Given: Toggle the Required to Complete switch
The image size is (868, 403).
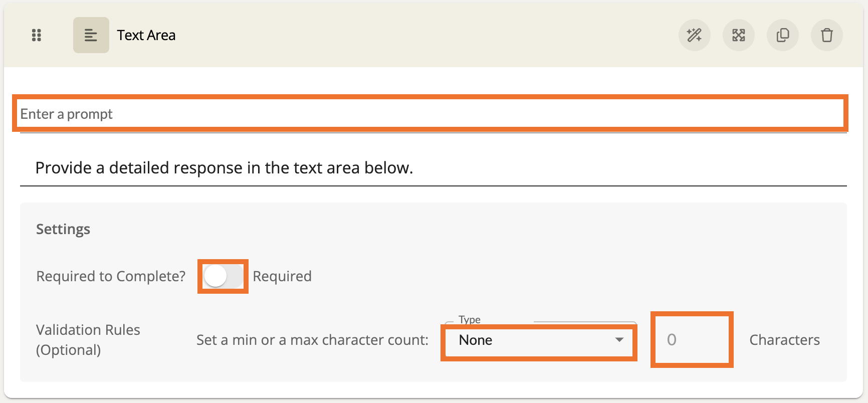Looking at the screenshot, I should (223, 276).
